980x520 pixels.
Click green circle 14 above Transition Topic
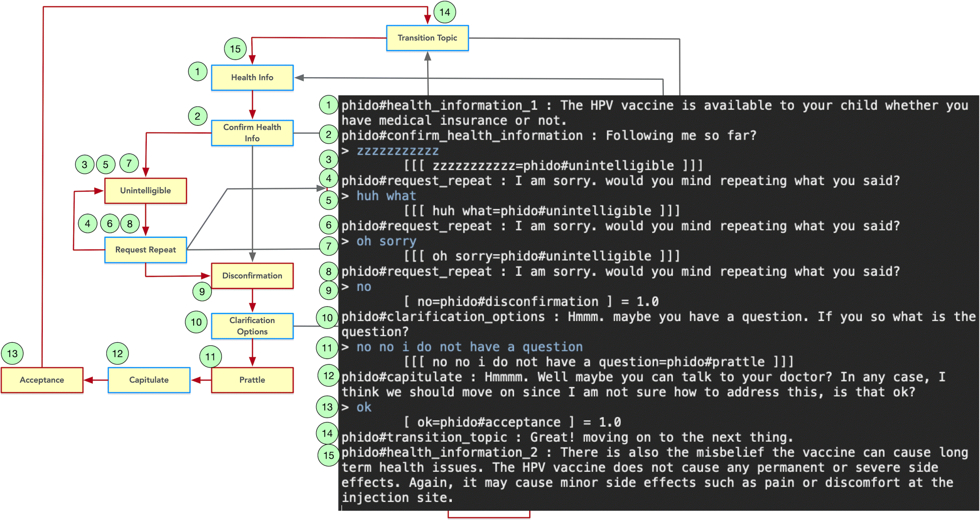[x=444, y=12]
